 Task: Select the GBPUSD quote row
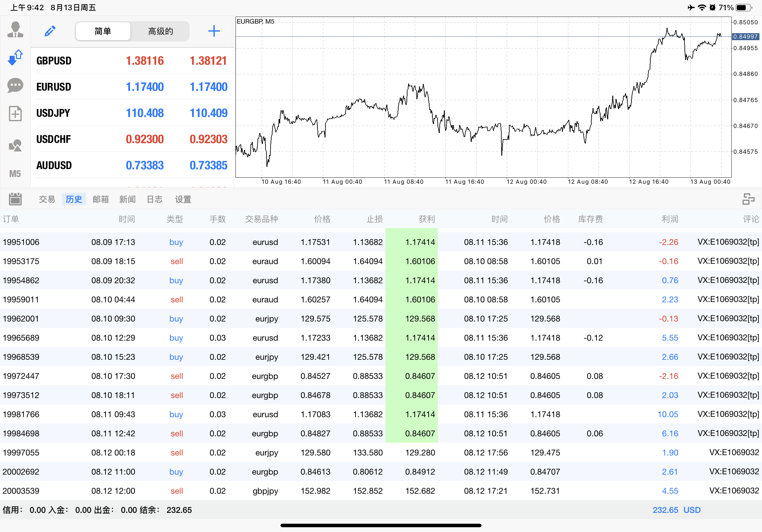coord(132,61)
